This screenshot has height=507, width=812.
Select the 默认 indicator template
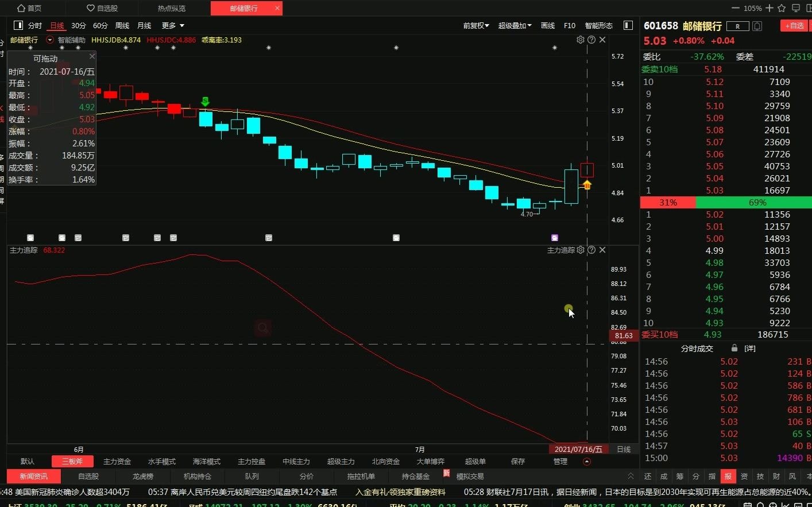click(x=28, y=462)
